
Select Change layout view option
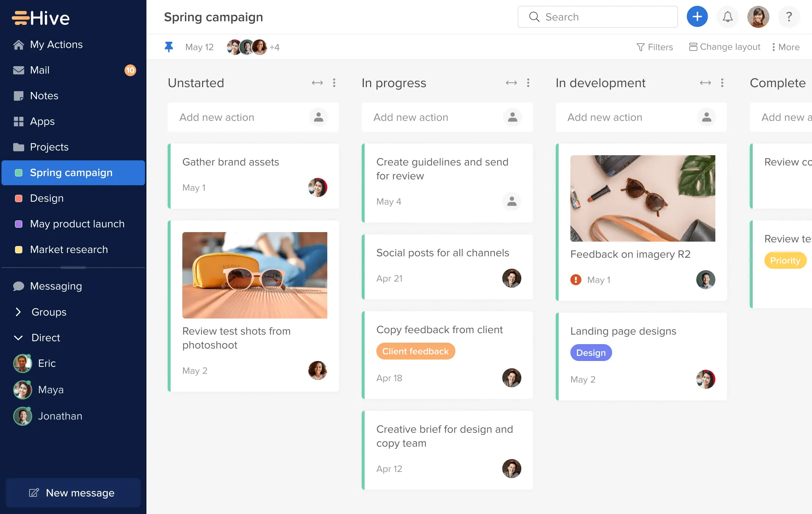point(724,47)
